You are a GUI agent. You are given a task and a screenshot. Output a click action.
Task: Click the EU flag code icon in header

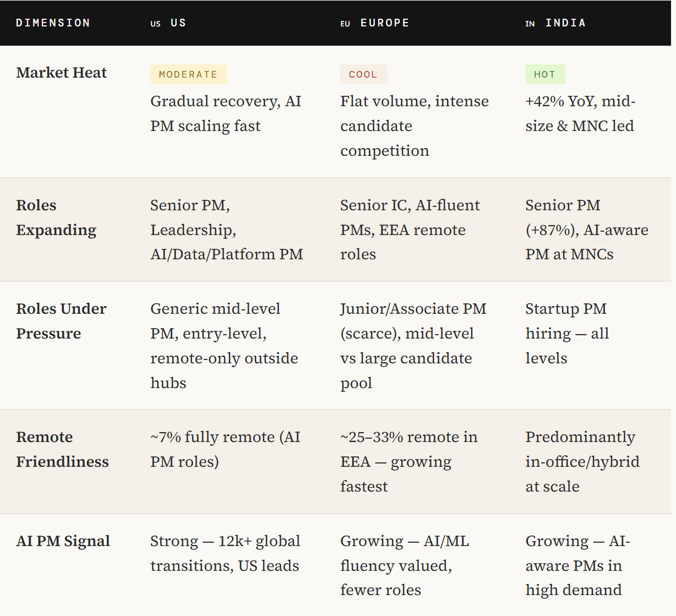[345, 24]
